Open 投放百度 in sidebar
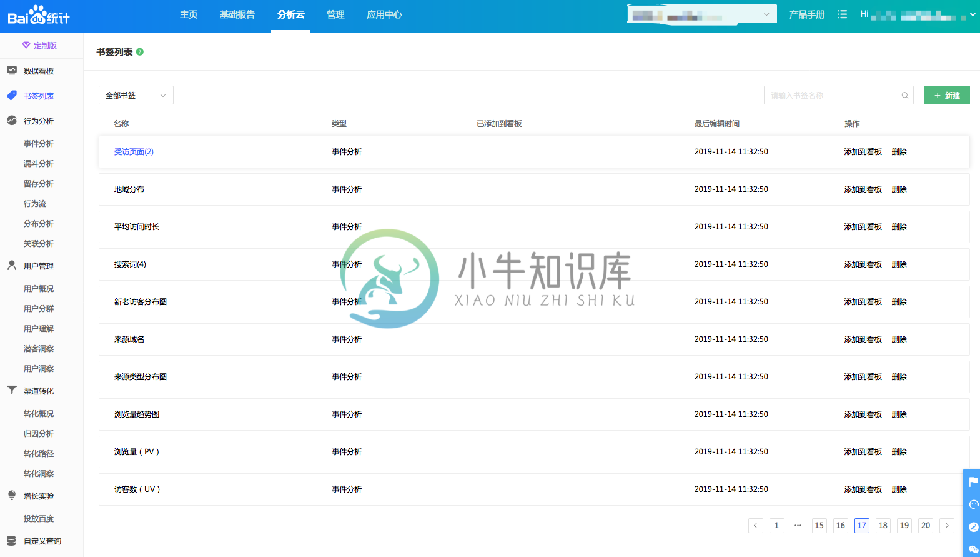The height and width of the screenshot is (557, 980). (x=39, y=519)
